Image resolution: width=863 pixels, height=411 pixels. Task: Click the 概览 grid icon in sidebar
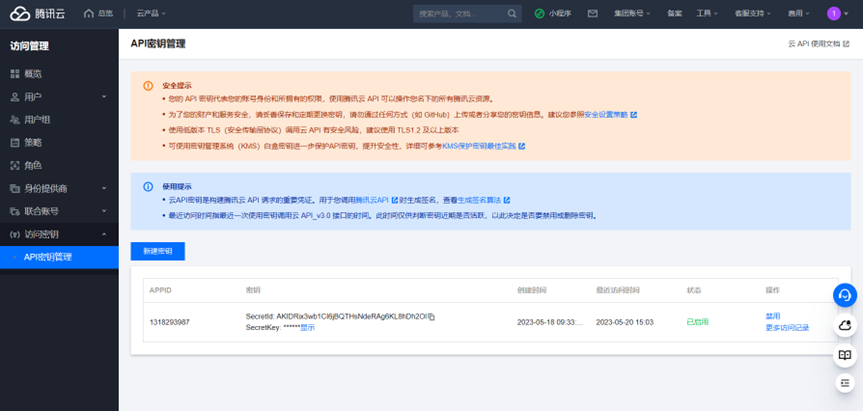click(x=15, y=74)
